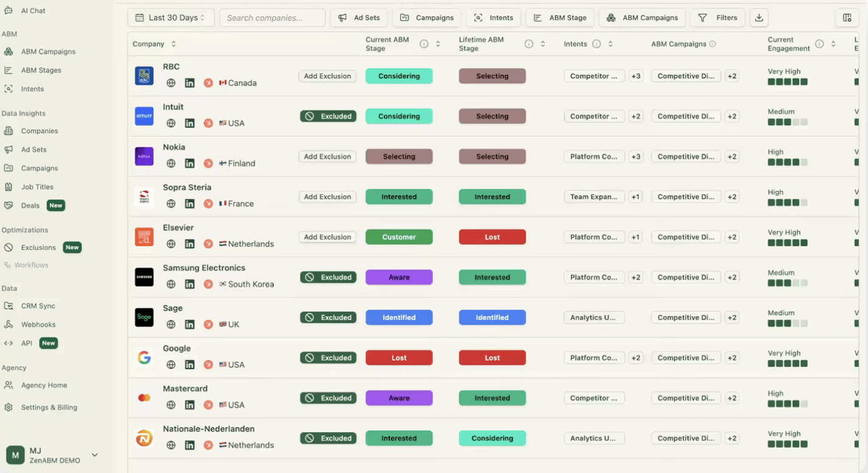Screen dimensions: 868x473
Task: Add exclusion for Nokia
Action: [327, 156]
